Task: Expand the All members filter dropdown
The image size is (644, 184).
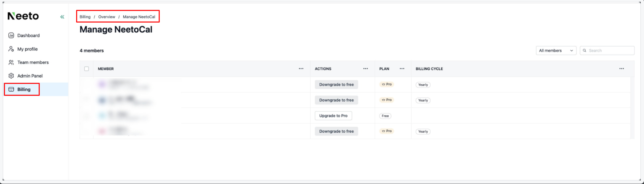Action: (x=556, y=51)
